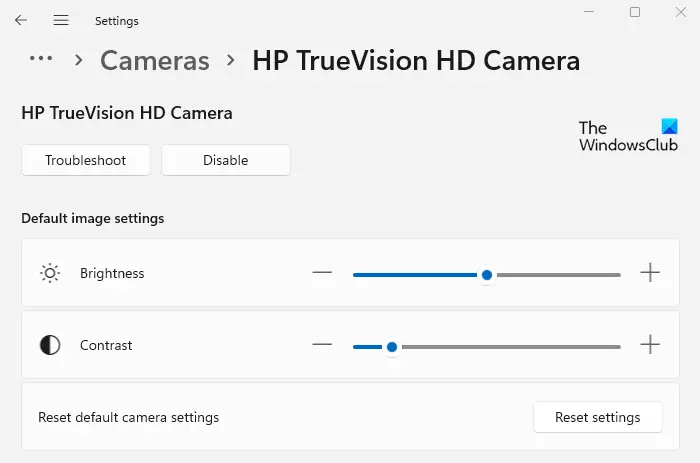Close the Settings window
Screen dimensions: 700x463
(x=681, y=12)
